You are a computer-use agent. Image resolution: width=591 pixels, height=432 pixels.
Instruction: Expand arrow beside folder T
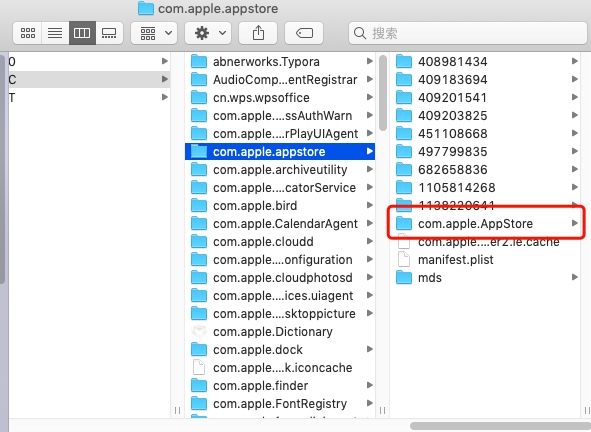[x=165, y=97]
